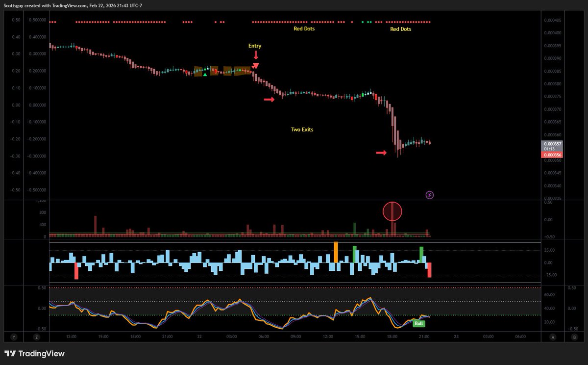Click the 0.000365 price scale label
Image resolution: width=588 pixels, height=365 pixels.
pos(552,122)
